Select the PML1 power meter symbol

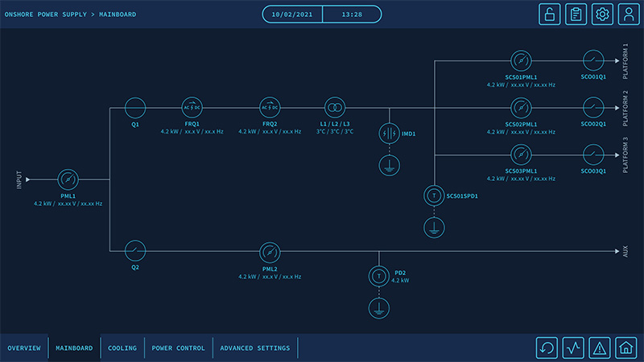(68, 179)
